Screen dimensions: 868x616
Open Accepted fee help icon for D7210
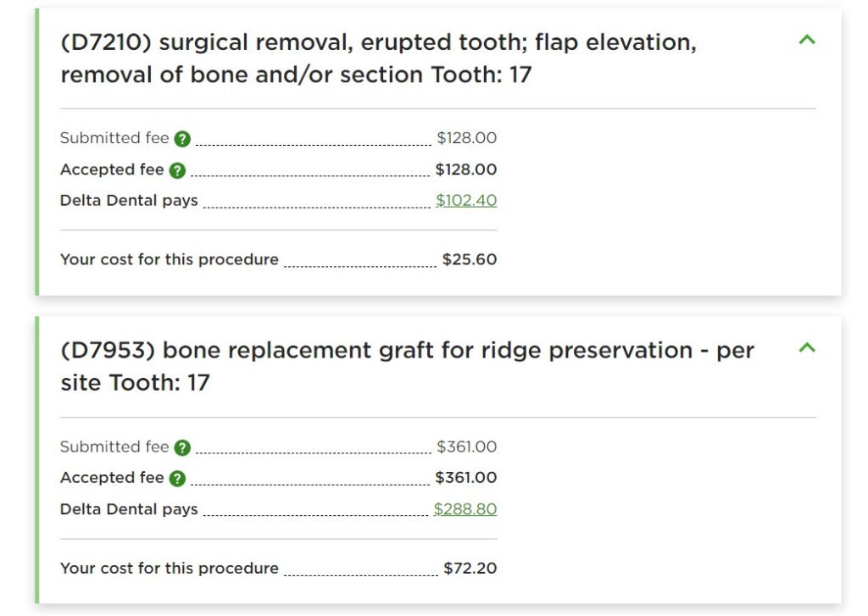[x=177, y=170]
